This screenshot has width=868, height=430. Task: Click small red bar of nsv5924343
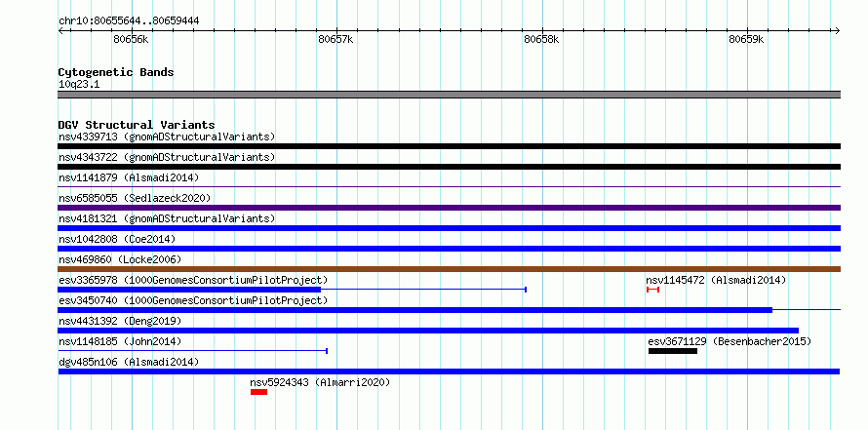pyautogui.click(x=258, y=392)
